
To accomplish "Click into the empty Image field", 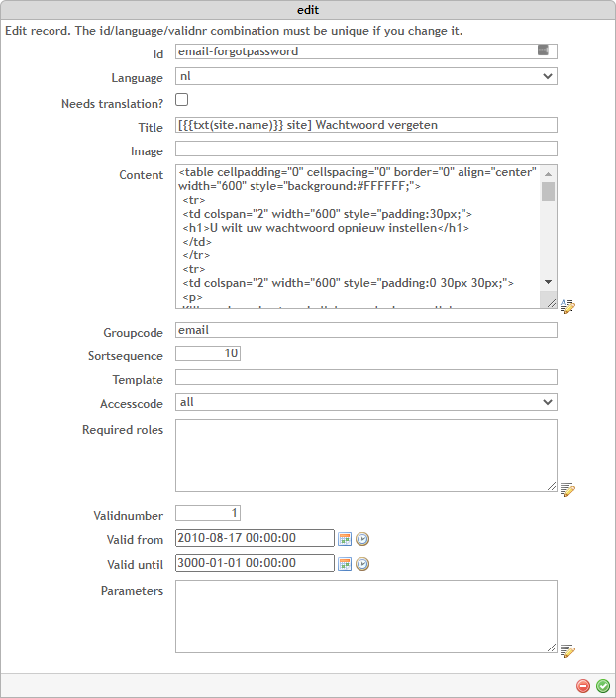I will point(366,149).
